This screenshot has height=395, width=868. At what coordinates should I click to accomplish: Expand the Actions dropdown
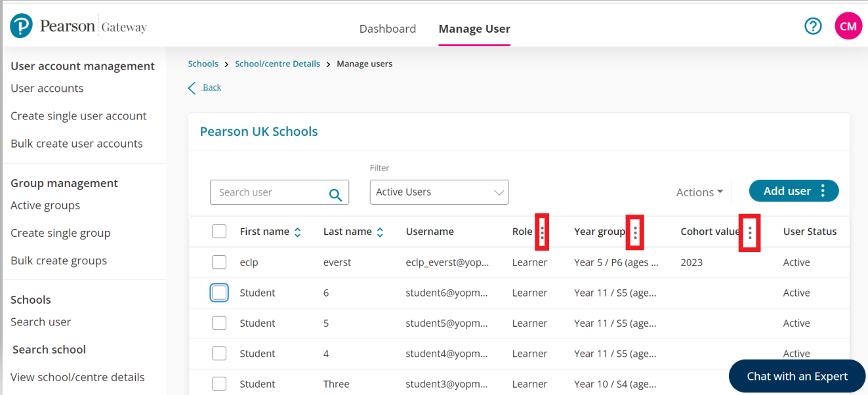699,192
